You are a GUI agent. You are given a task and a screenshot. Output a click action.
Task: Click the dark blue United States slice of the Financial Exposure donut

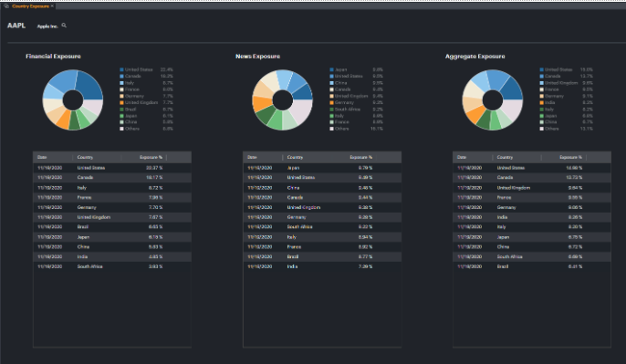point(89,85)
